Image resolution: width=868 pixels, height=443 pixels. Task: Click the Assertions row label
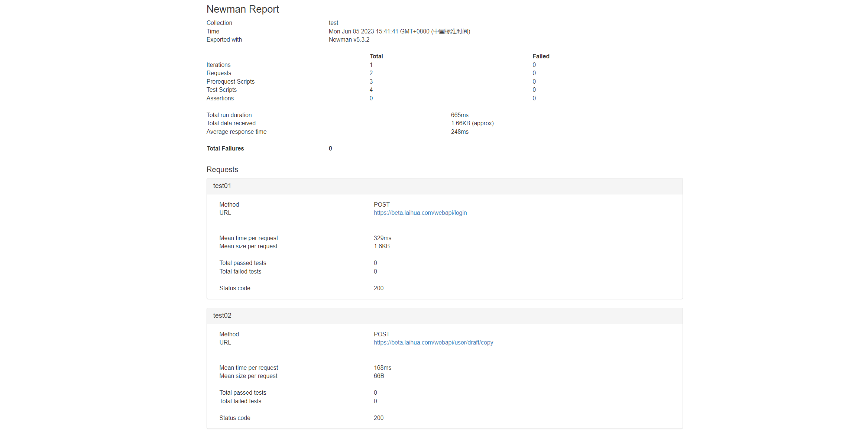pos(220,98)
